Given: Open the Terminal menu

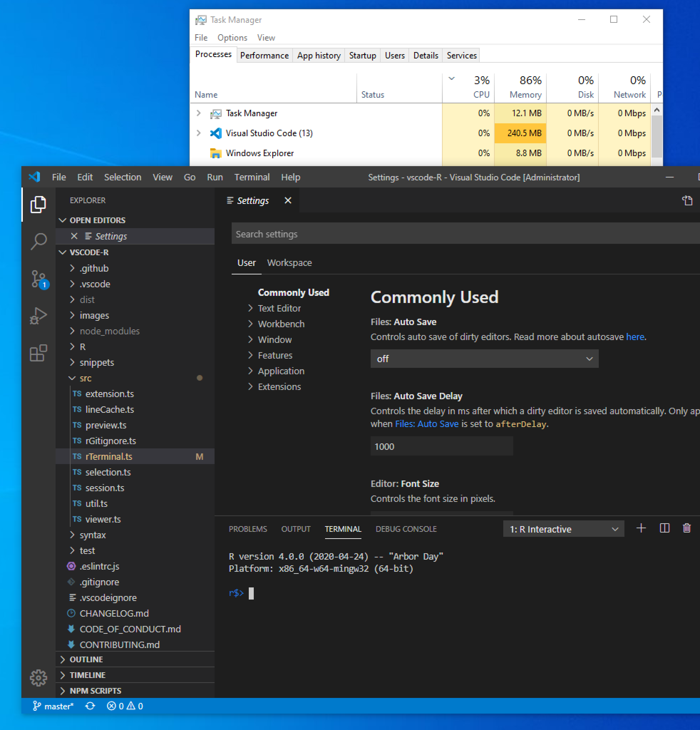Looking at the screenshot, I should coord(252,177).
